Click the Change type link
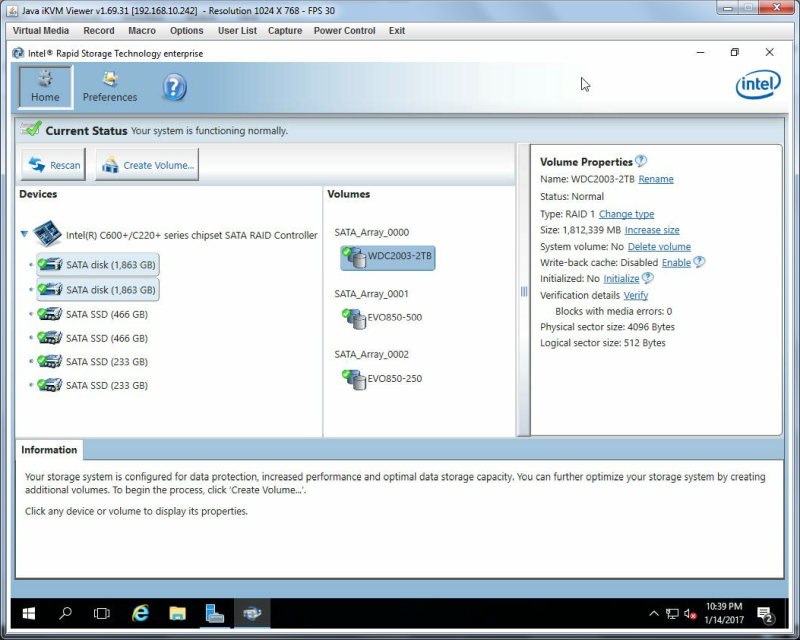The width and height of the screenshot is (800, 640). (626, 214)
